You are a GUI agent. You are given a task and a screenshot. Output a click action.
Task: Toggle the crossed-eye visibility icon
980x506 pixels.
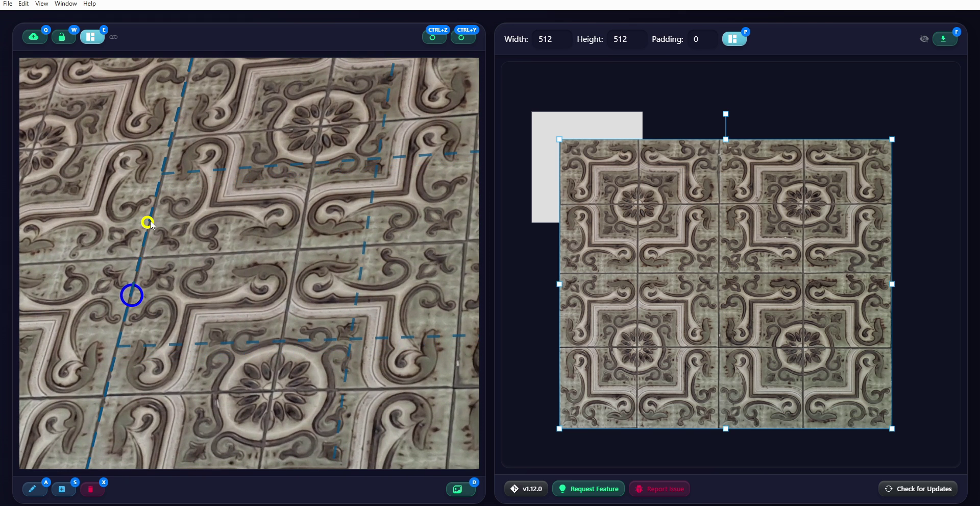[x=924, y=39]
